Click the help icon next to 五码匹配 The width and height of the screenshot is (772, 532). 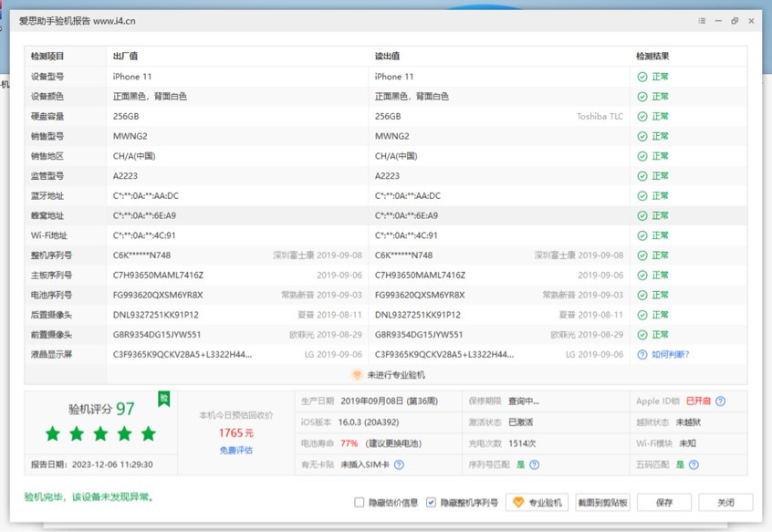tap(694, 464)
